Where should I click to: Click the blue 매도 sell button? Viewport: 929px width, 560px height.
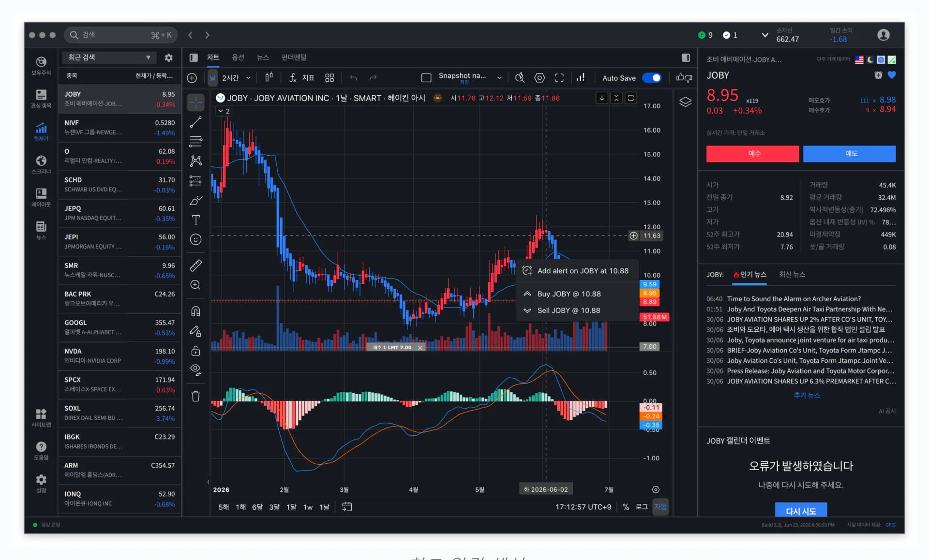click(850, 154)
